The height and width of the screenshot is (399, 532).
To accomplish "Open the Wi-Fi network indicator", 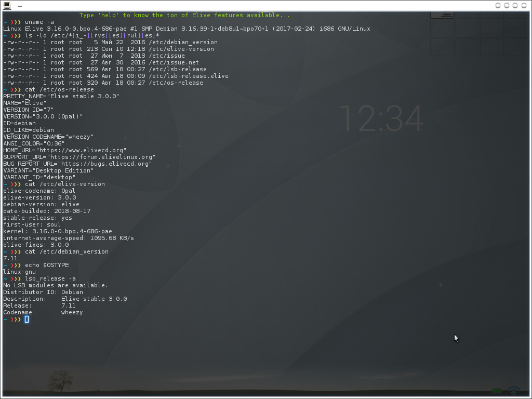I will coord(514,390).
